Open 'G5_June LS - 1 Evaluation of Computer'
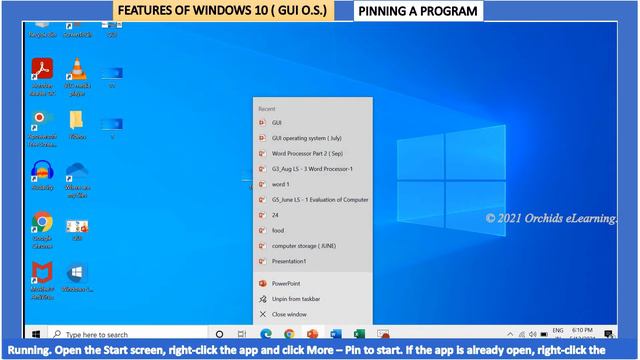Viewport: 640px width, 360px height. point(313,200)
